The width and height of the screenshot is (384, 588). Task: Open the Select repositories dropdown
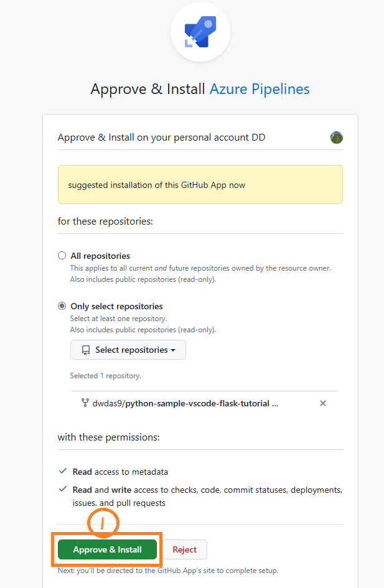128,350
